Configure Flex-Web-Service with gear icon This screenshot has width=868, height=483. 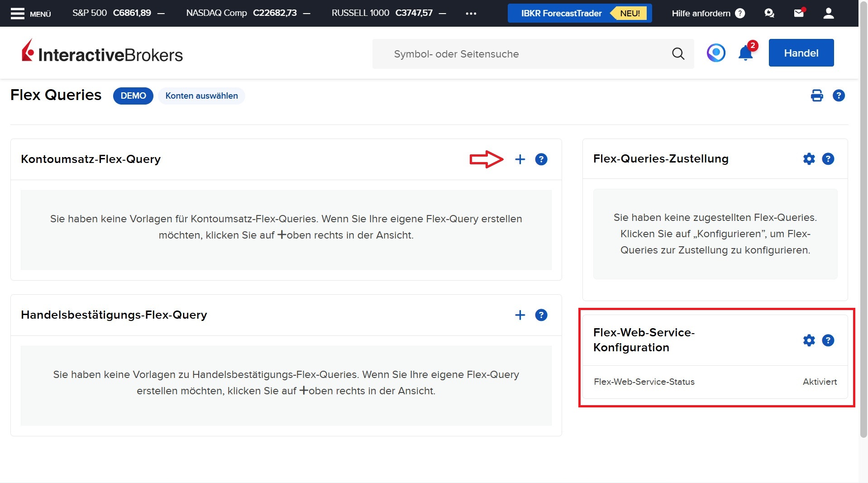point(809,340)
